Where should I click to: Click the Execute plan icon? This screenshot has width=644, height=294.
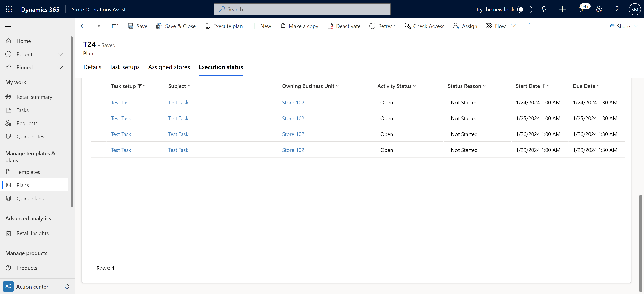coord(207,26)
